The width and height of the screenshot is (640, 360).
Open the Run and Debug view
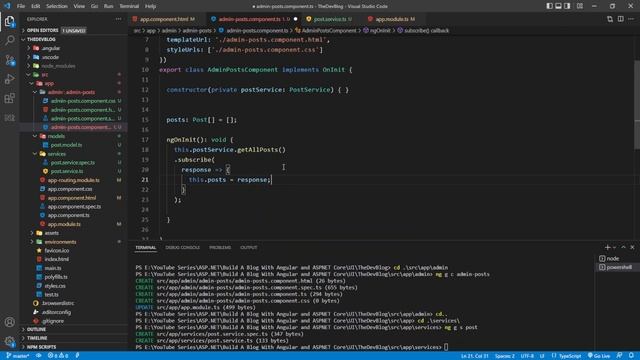coord(9,79)
